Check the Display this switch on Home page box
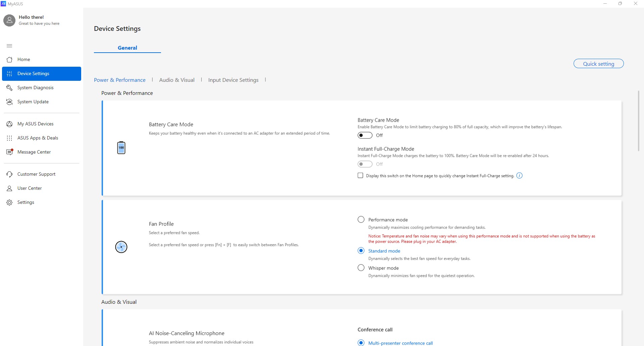Screen dimensions: 644x346 361,176
